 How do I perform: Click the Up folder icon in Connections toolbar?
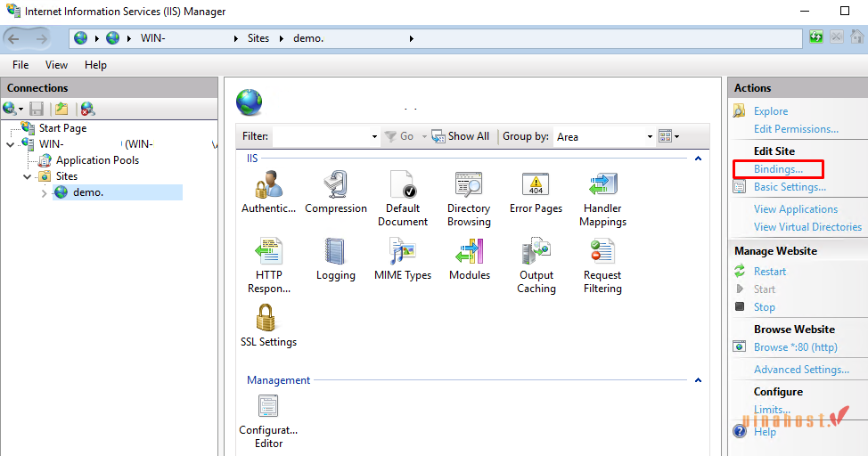click(61, 109)
